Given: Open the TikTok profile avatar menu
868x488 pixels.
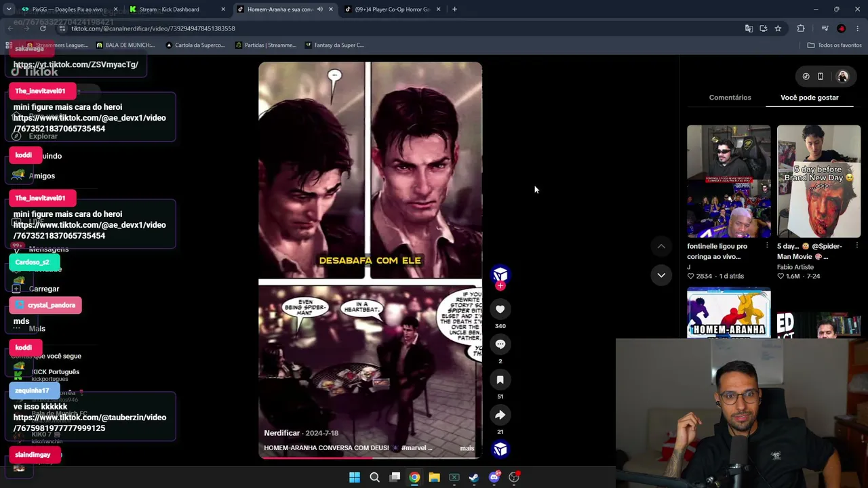Looking at the screenshot, I should pos(843,77).
